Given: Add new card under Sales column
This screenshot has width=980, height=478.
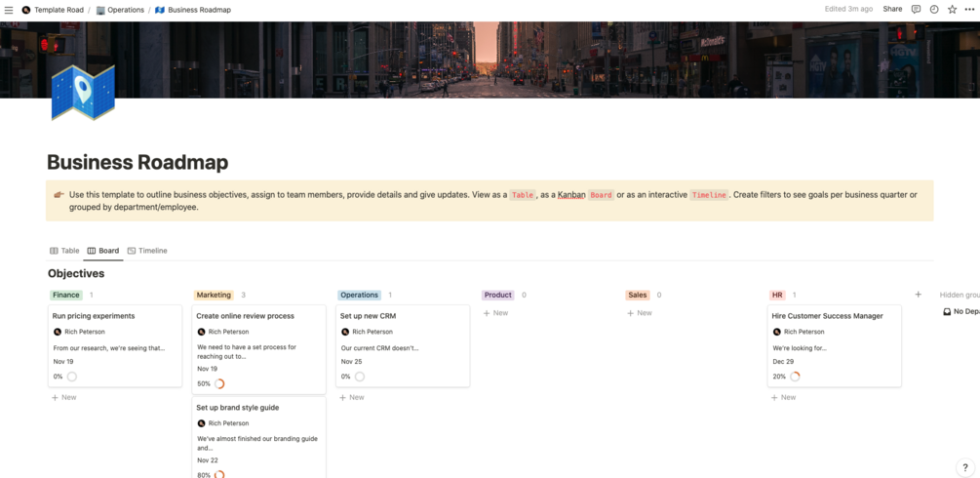Looking at the screenshot, I should tap(640, 313).
